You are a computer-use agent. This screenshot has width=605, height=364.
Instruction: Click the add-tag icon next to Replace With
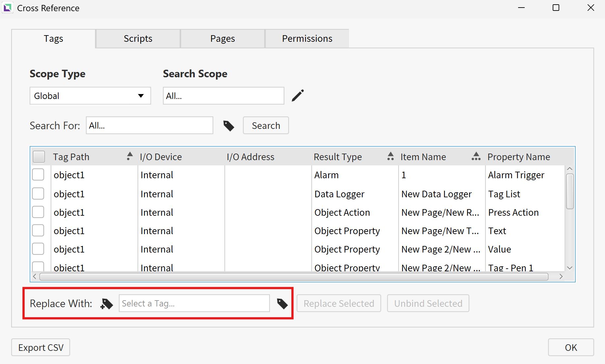(106, 303)
